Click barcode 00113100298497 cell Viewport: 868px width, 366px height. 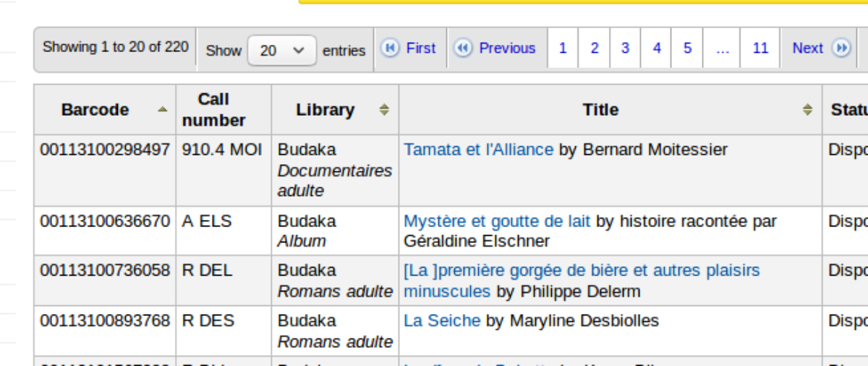tap(105, 150)
